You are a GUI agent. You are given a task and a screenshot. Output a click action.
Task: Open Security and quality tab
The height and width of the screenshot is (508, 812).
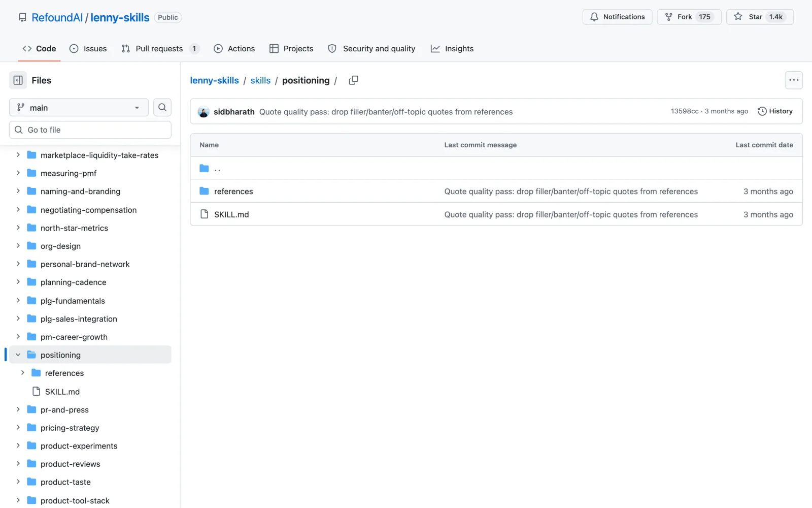[371, 49]
